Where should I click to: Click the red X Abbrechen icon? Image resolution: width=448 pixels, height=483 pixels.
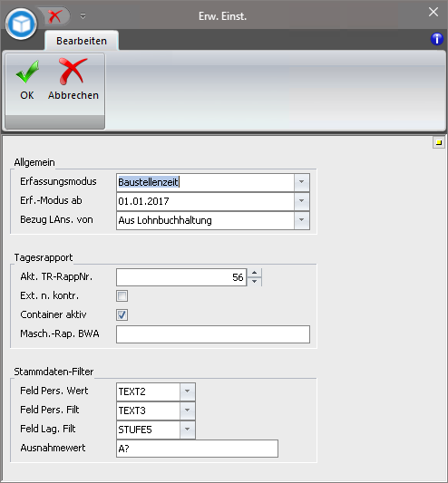[x=73, y=72]
